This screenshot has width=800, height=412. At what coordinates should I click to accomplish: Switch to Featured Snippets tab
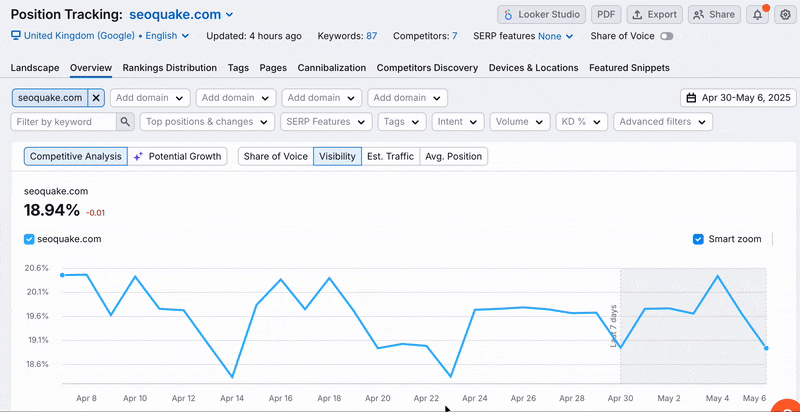coord(629,68)
